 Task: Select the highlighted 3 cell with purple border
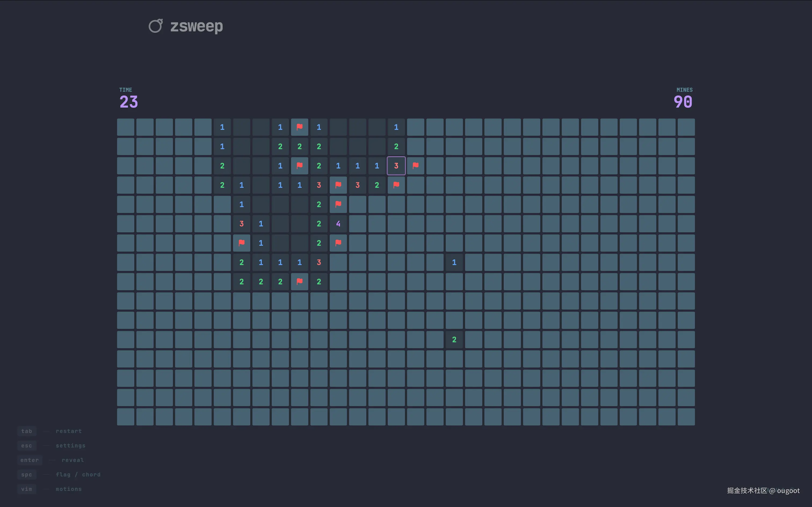click(396, 165)
